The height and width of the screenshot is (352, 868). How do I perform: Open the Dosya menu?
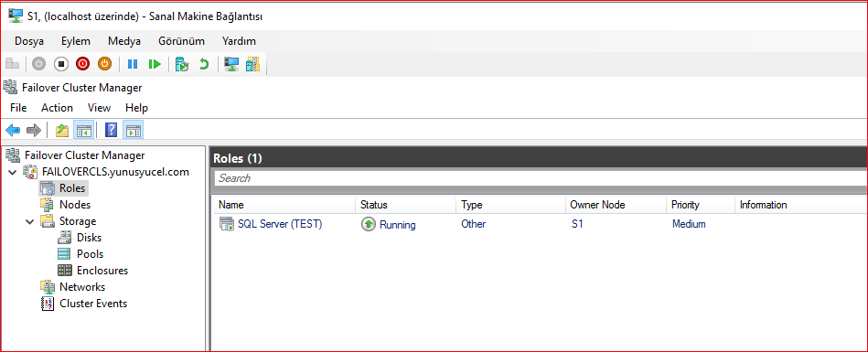29,41
